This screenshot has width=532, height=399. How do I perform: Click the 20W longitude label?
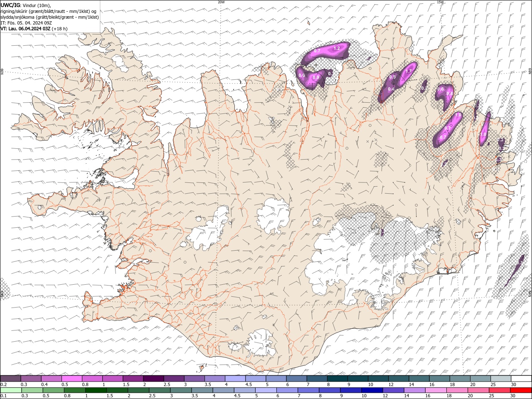click(x=221, y=2)
